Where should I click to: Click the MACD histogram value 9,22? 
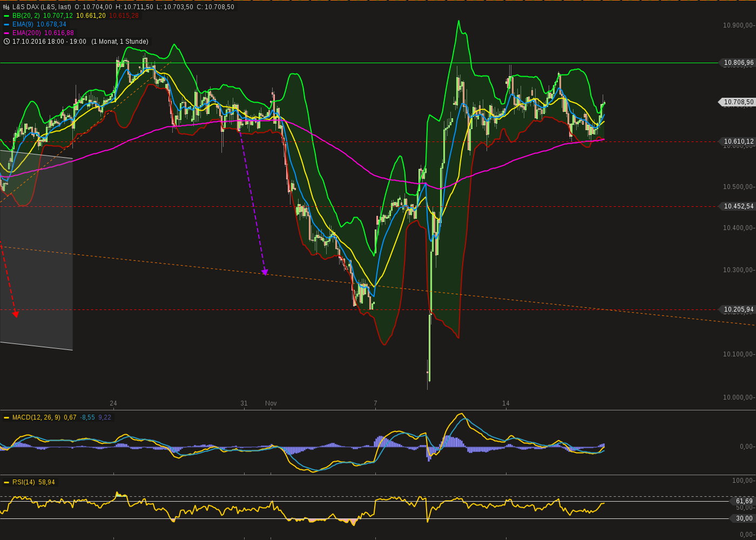(105, 417)
